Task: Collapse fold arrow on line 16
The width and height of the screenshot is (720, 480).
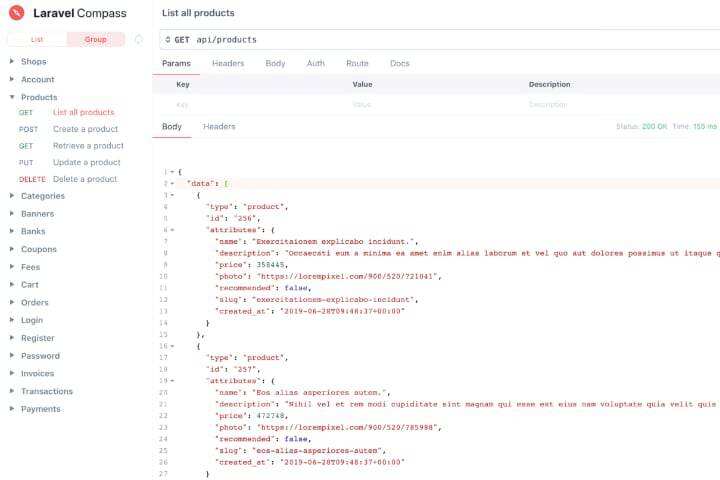Action: tap(173, 346)
